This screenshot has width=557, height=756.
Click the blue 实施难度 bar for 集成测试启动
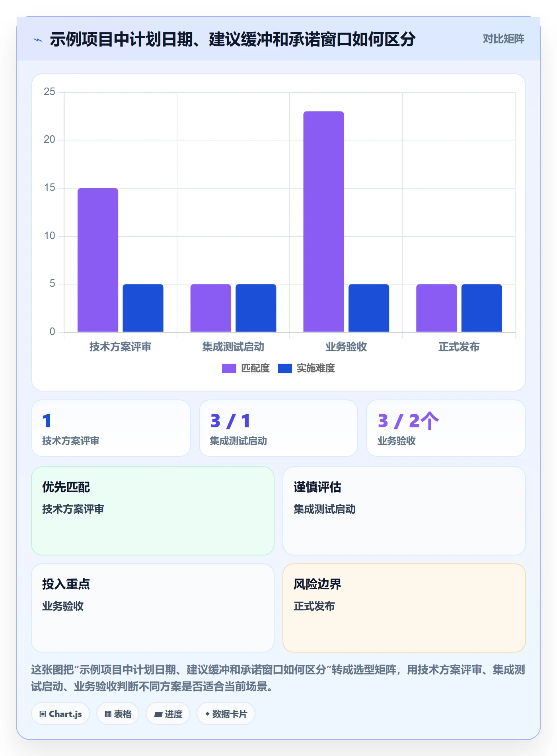[256, 308]
